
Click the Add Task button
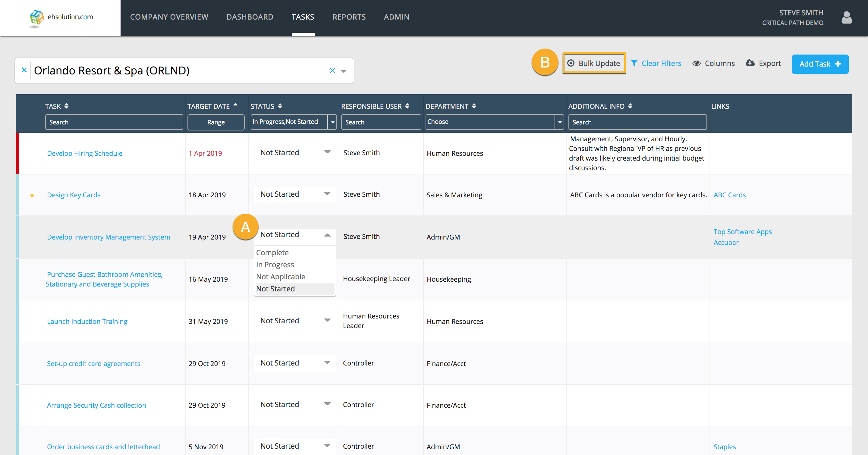pyautogui.click(x=820, y=64)
